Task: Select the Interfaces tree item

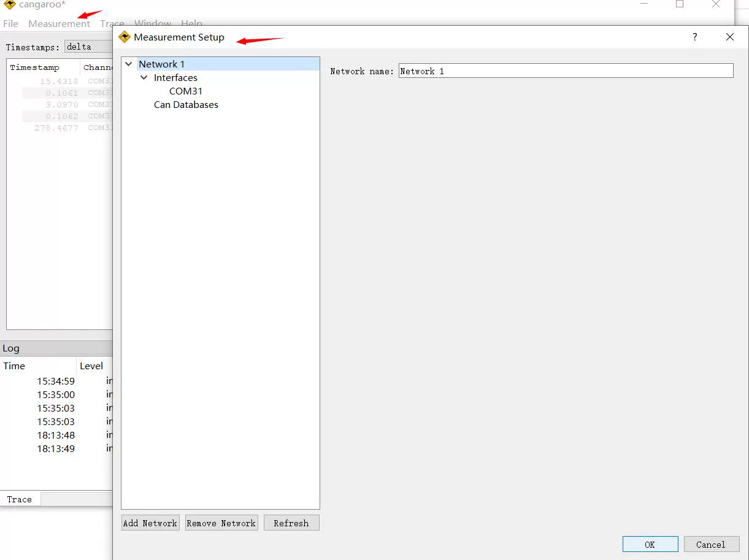Action: (175, 77)
